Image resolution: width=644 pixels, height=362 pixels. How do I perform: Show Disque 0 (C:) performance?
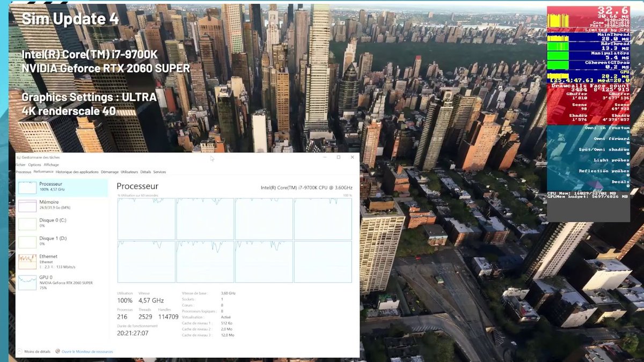[x=62, y=223]
